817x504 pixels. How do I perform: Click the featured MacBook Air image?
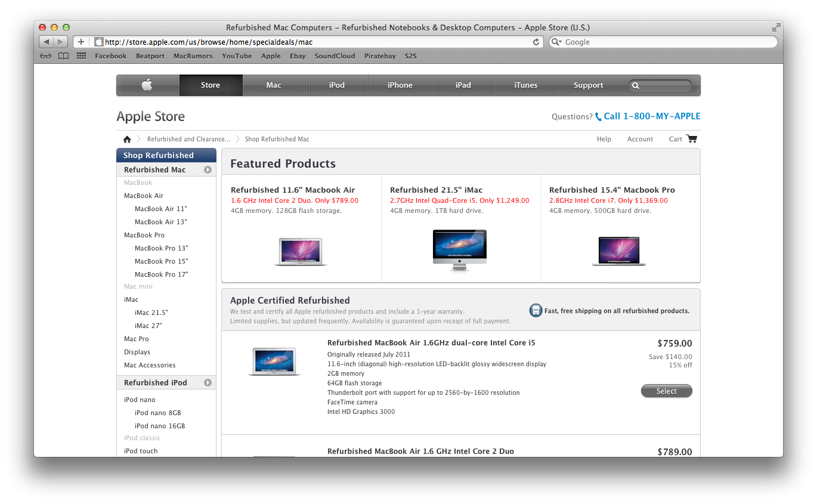[301, 252]
